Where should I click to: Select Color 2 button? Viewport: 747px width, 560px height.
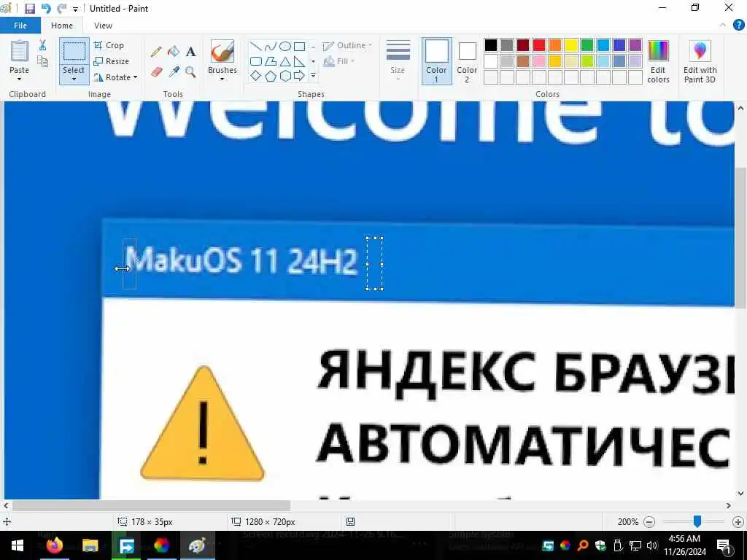tap(467, 61)
